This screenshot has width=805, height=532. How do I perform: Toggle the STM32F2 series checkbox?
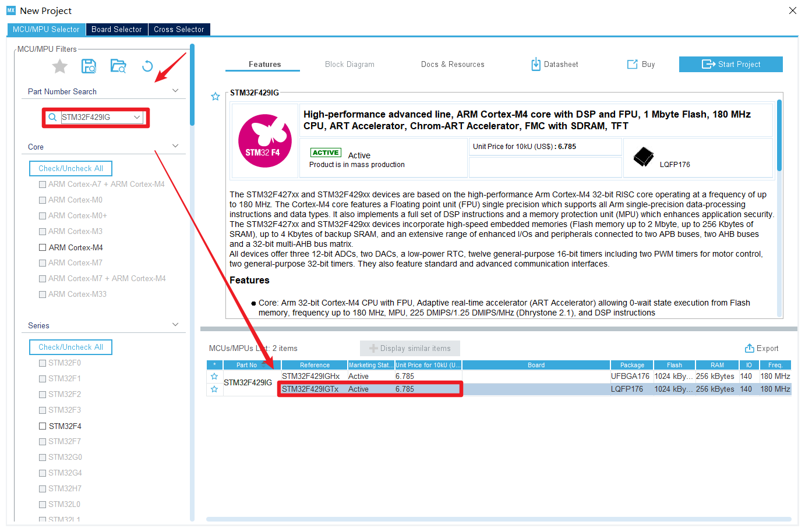(x=43, y=395)
